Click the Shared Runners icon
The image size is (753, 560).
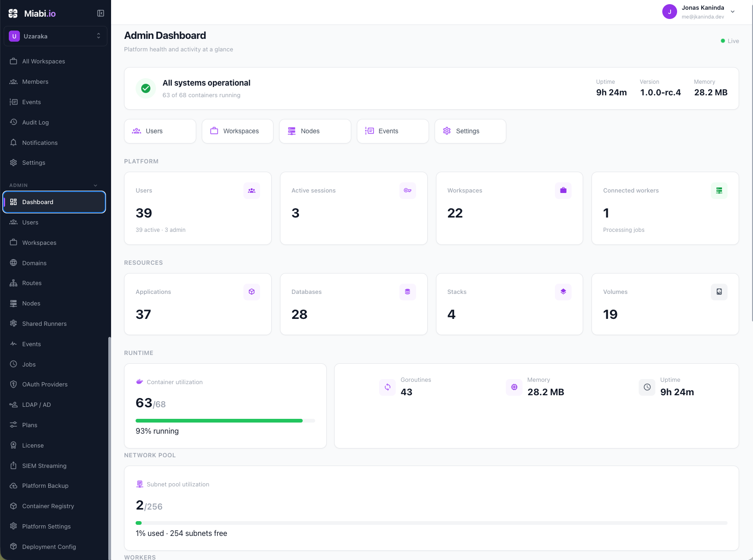pyautogui.click(x=13, y=324)
